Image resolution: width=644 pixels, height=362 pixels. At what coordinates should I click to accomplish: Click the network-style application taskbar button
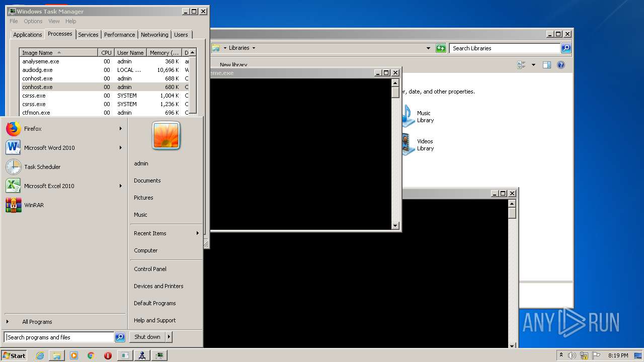[142, 355]
